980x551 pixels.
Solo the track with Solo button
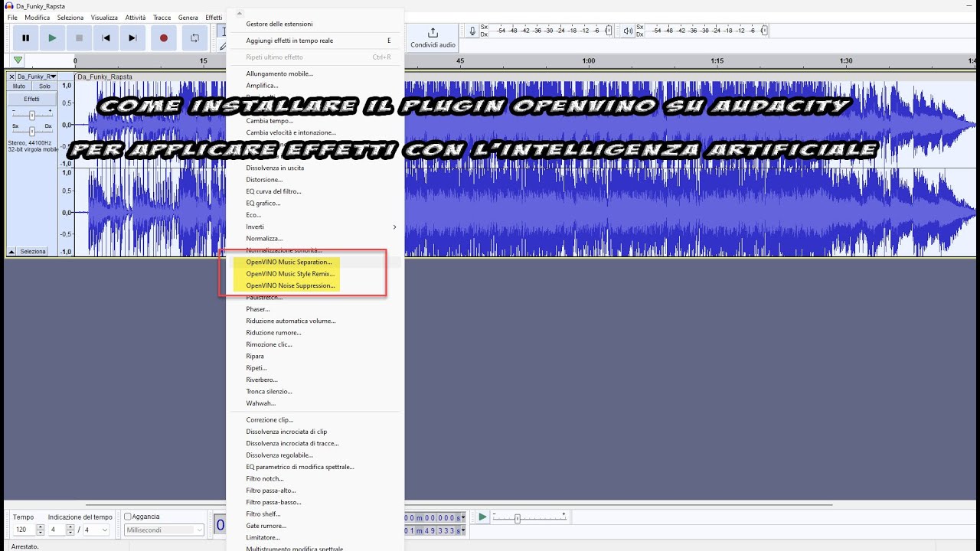coord(44,86)
